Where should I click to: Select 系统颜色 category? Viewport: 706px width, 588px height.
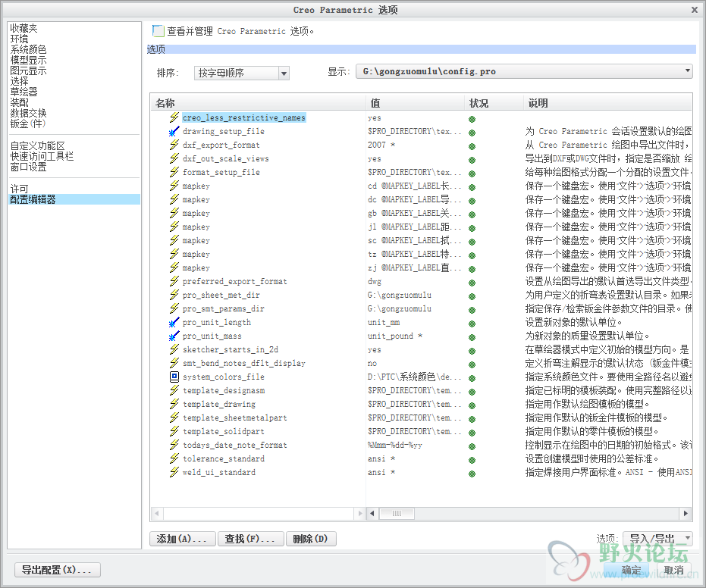pyautogui.click(x=28, y=49)
